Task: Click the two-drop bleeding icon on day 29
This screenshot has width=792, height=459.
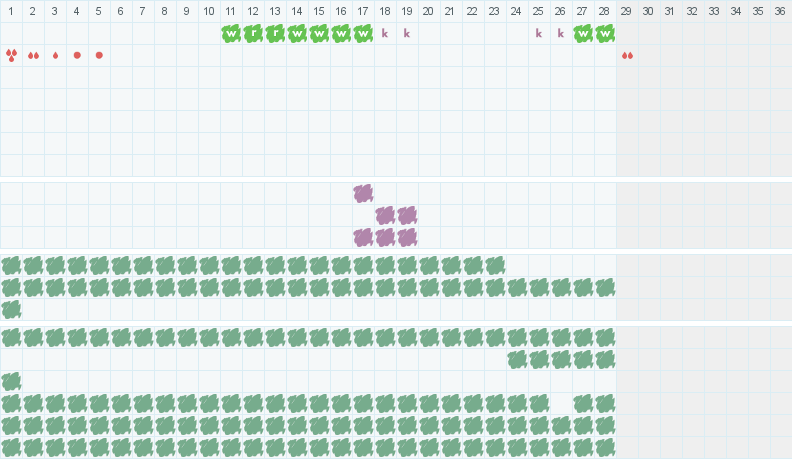Action: coord(627,56)
